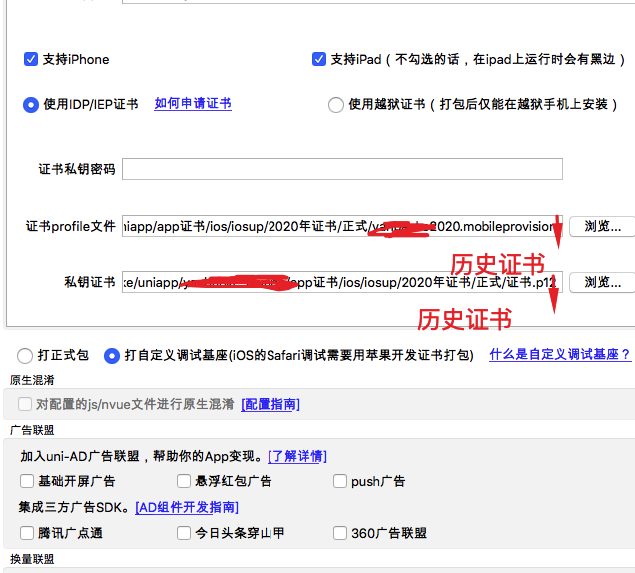Image resolution: width=635 pixels, height=573 pixels.
Task: Click the 换量联盟 section label
Action: 32,559
